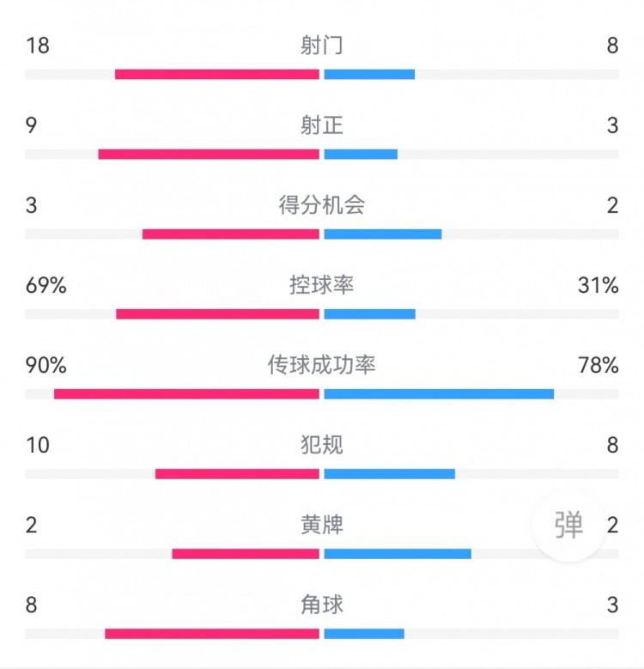Click the 射正 stat label
Screen dimensions: 644x669
(322, 125)
